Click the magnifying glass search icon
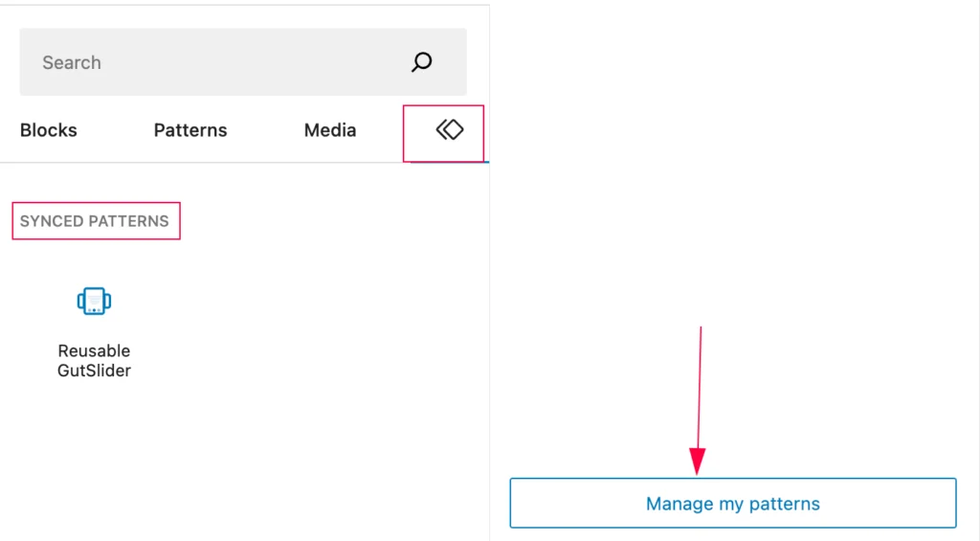The width and height of the screenshot is (980, 541). coord(421,62)
